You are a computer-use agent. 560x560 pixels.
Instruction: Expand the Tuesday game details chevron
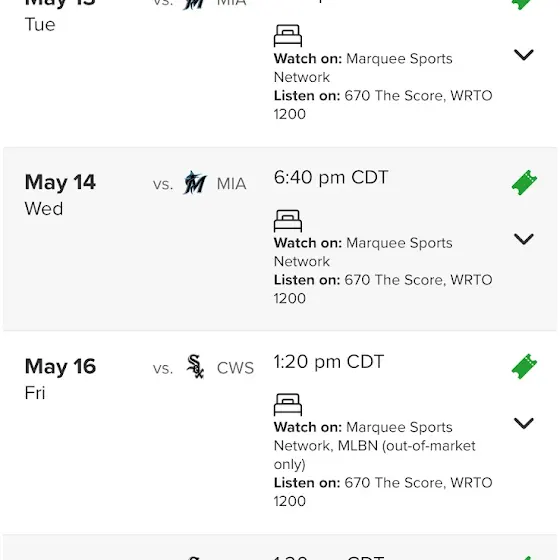[x=524, y=55]
